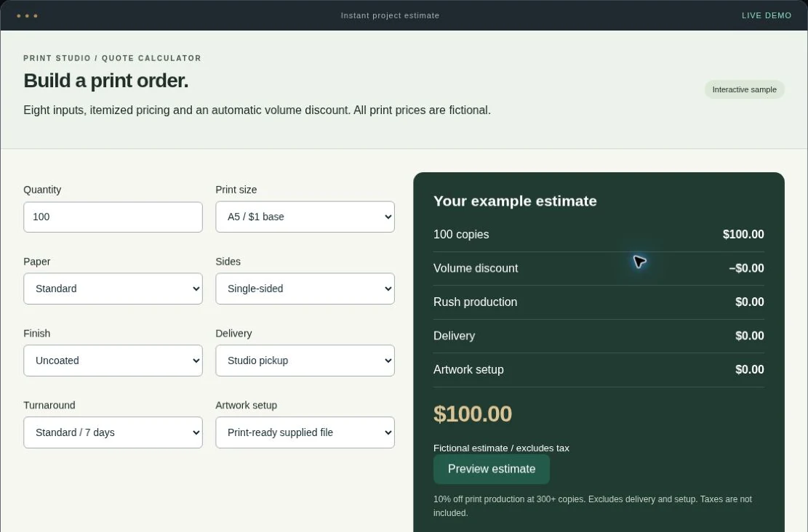Click the 10% off print production note
Screen dimensions: 808x532
593,506
